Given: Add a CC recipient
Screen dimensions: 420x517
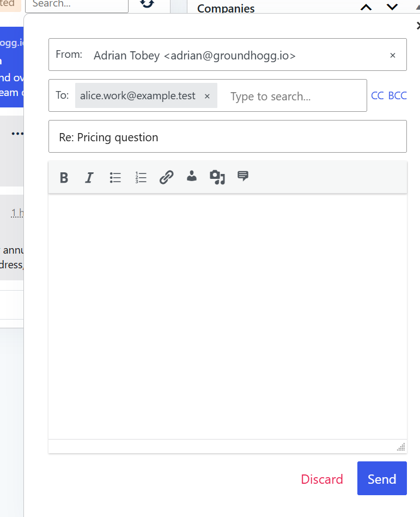Looking at the screenshot, I should click(x=378, y=95).
